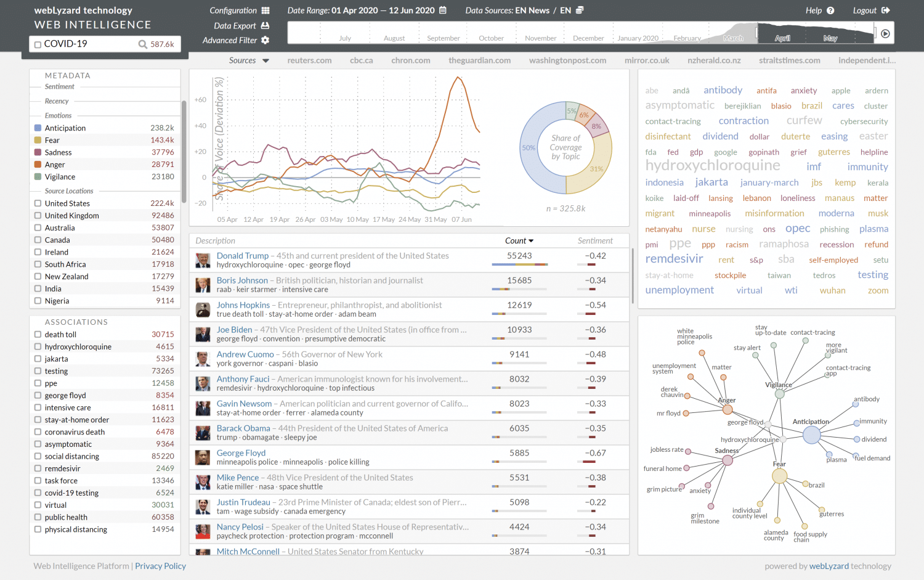Click the Data Export download icon
Viewport: 924px width, 580px height.
(265, 25)
